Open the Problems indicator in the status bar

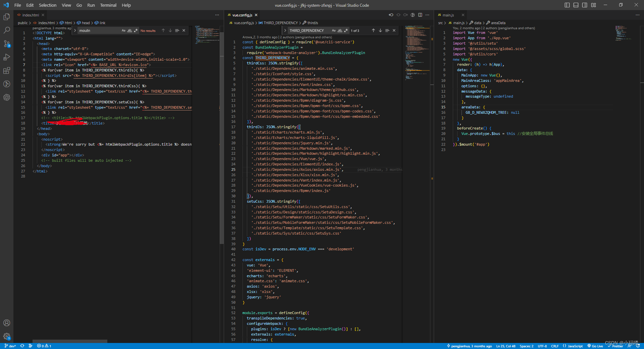[44, 346]
